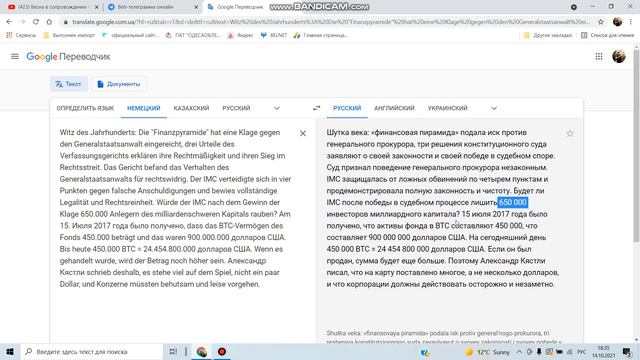Select Определить язык source option
The width and height of the screenshot is (640, 360).
coord(85,108)
